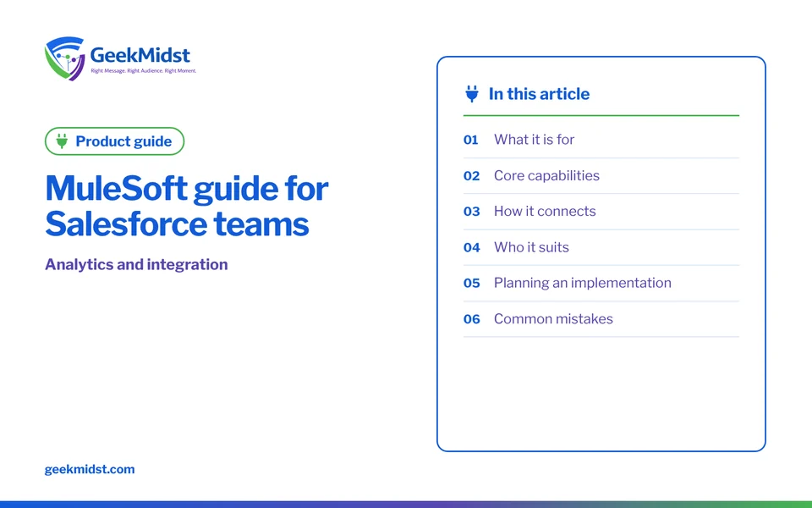Click the number 06 in contents list

472,319
